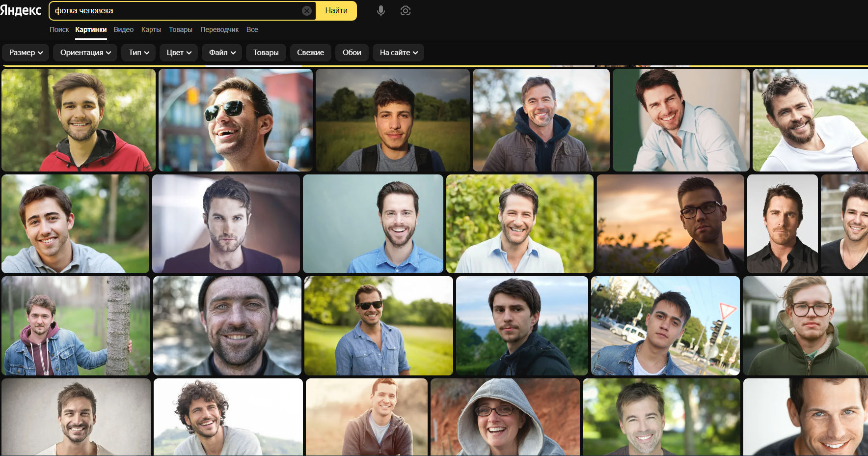868x456 pixels.
Task: Open photo of man in navy hoodie and jacket
Action: coord(541,120)
